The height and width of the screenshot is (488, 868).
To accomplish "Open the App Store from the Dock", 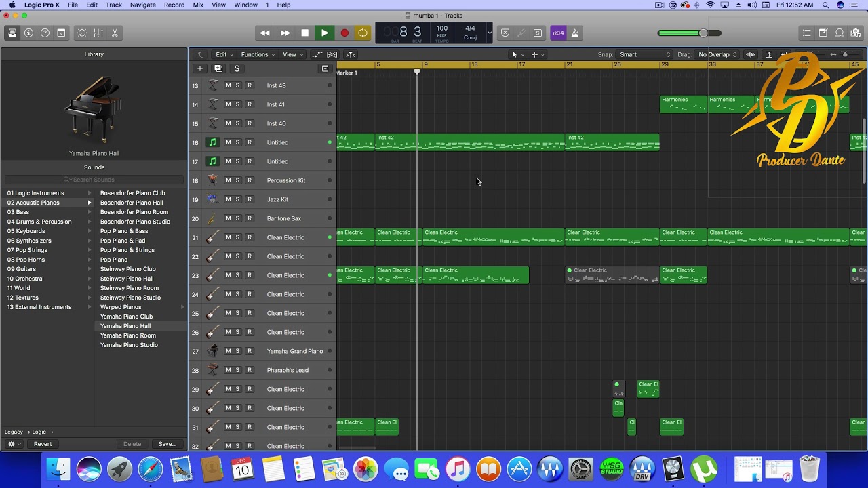I will [x=519, y=469].
